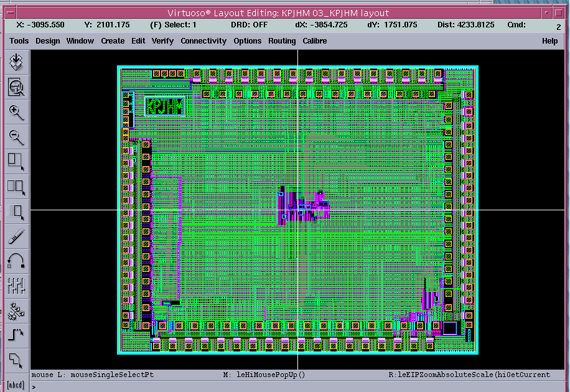This screenshot has width=570, height=392.
Task: Select the Delete tool icon
Action: tap(16, 236)
